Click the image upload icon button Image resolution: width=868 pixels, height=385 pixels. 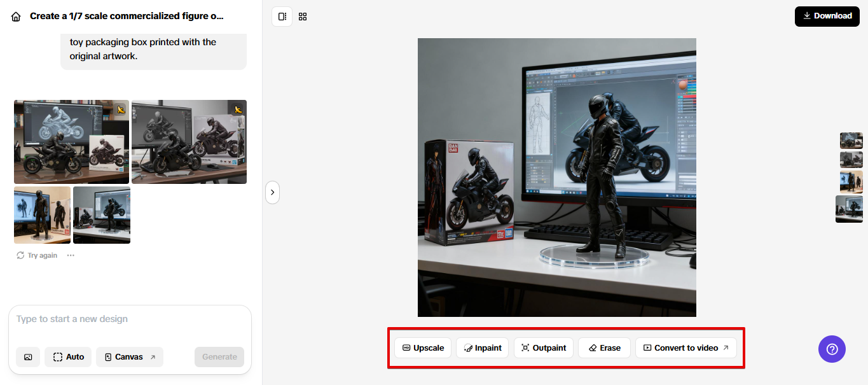28,357
